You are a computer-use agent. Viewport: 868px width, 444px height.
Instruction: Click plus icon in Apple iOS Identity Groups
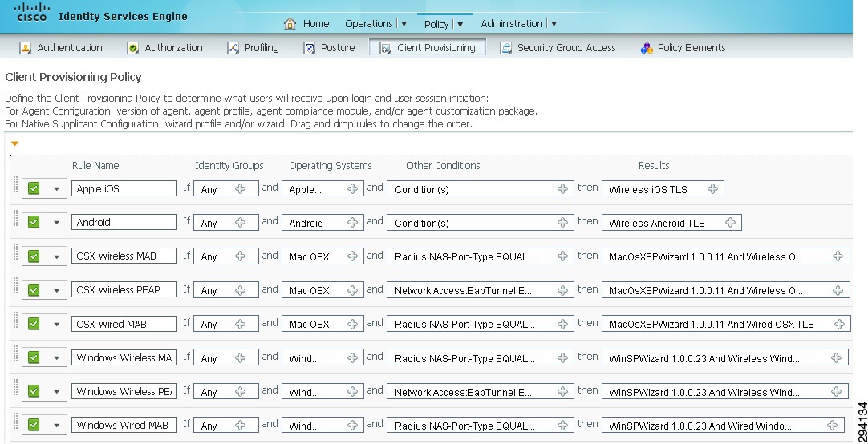(240, 188)
